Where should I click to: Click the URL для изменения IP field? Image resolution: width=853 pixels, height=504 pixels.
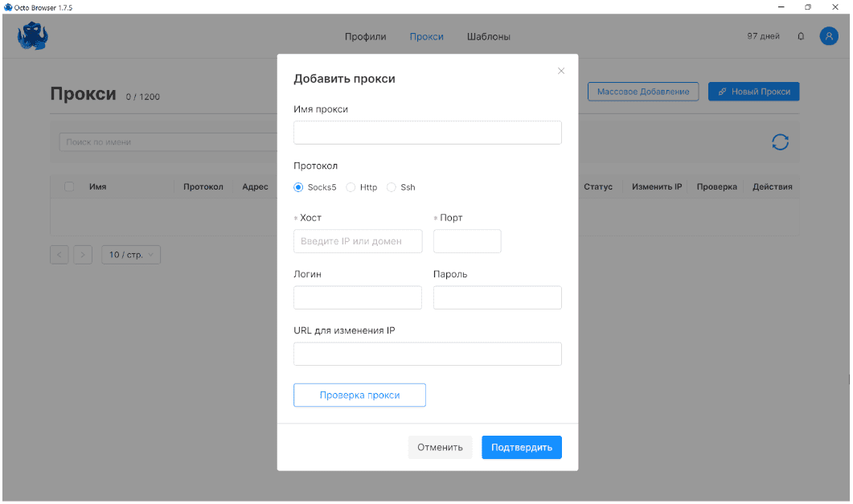[x=427, y=354]
